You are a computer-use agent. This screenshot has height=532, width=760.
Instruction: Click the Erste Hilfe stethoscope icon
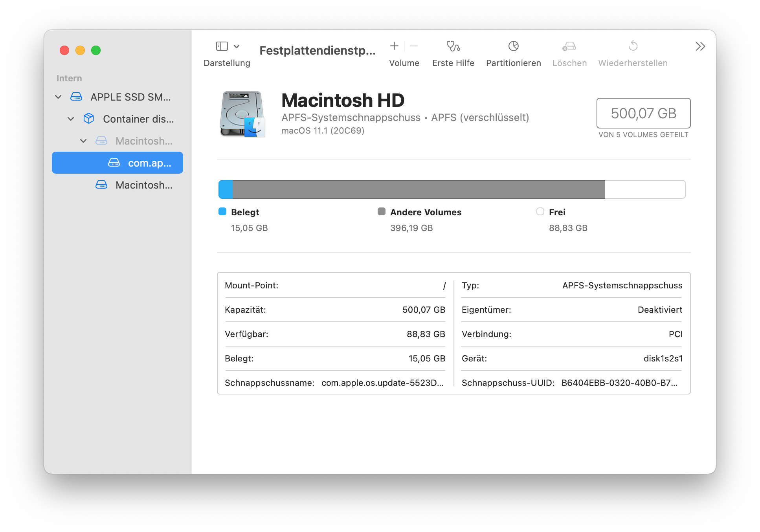coord(453,46)
